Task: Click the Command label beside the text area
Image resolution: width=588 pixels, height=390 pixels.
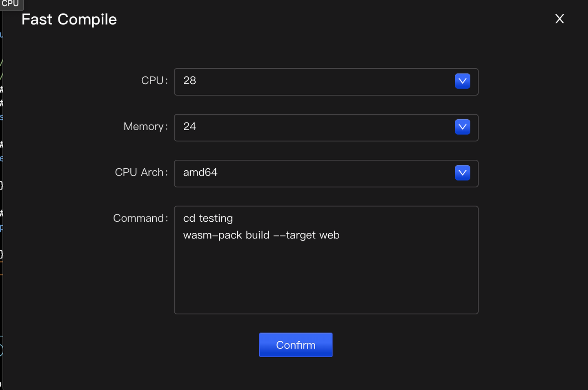Action: click(140, 218)
